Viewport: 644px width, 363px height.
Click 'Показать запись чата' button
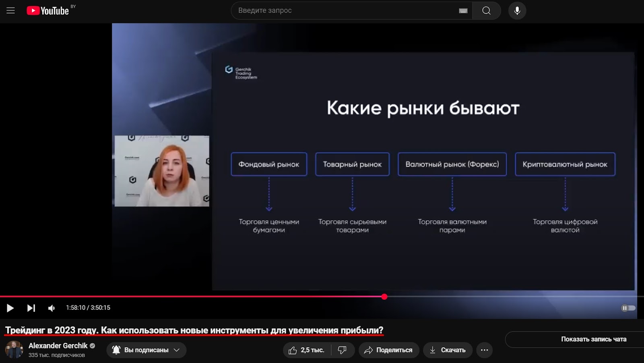coord(575,339)
